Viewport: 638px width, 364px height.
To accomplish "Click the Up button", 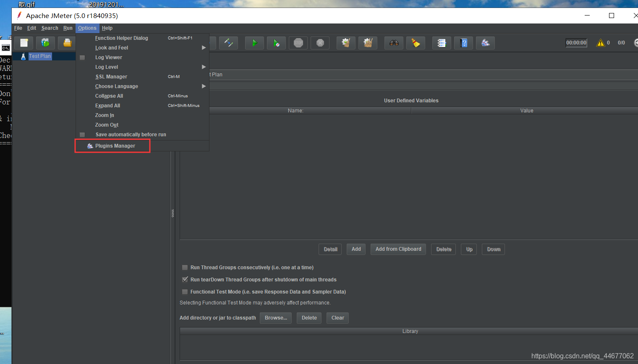I will [x=469, y=250].
